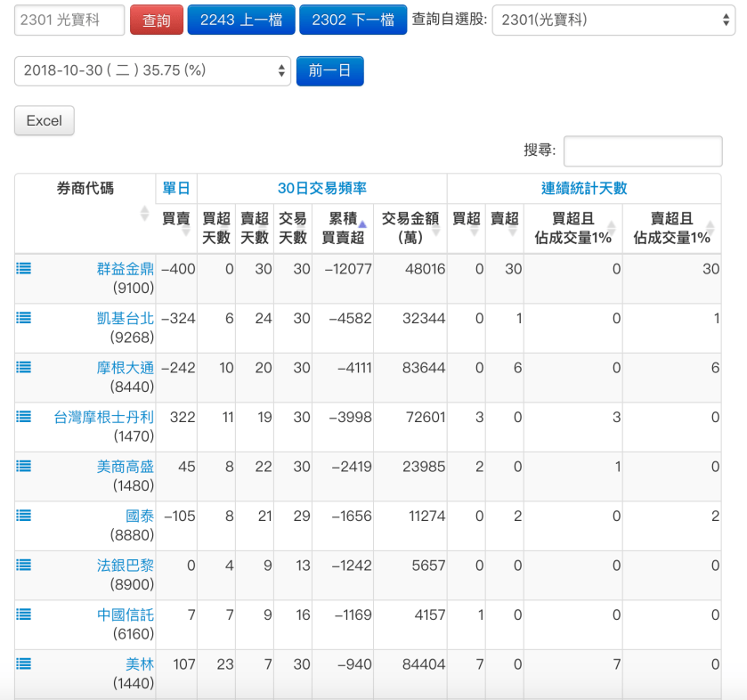Image resolution: width=747 pixels, height=700 pixels.
Task: Open detail icon for 台灣摩根士丹利 row
Action: pyautogui.click(x=24, y=416)
